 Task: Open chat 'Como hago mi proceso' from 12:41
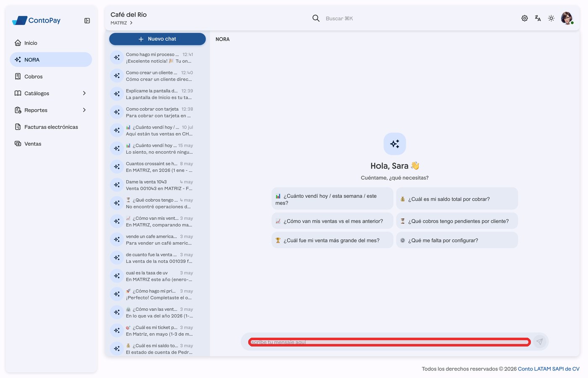pos(157,58)
